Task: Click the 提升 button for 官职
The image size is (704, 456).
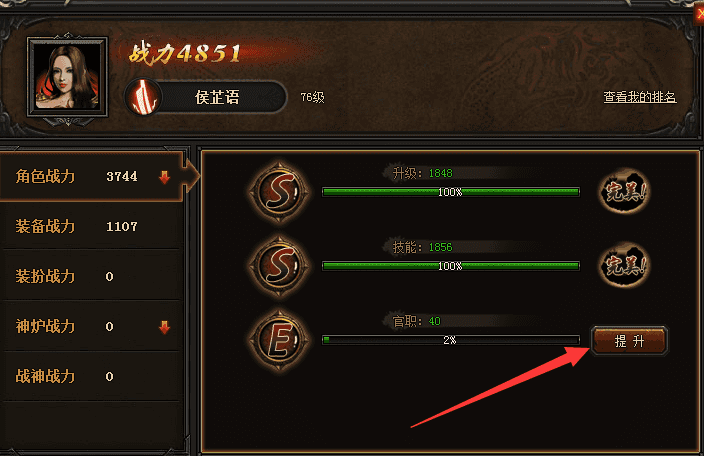Action: pos(629,341)
